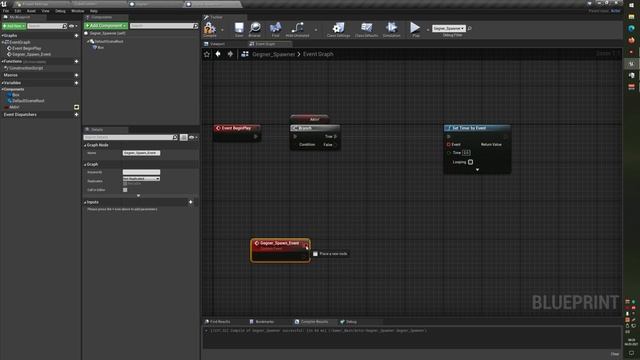Open the Add New dropdown
This screenshot has width=640, height=360.
pos(14,26)
